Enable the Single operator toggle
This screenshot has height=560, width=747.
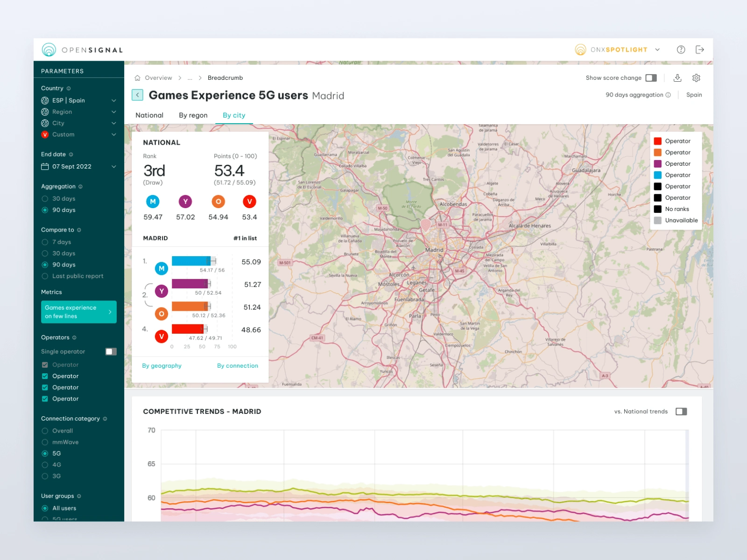click(111, 351)
